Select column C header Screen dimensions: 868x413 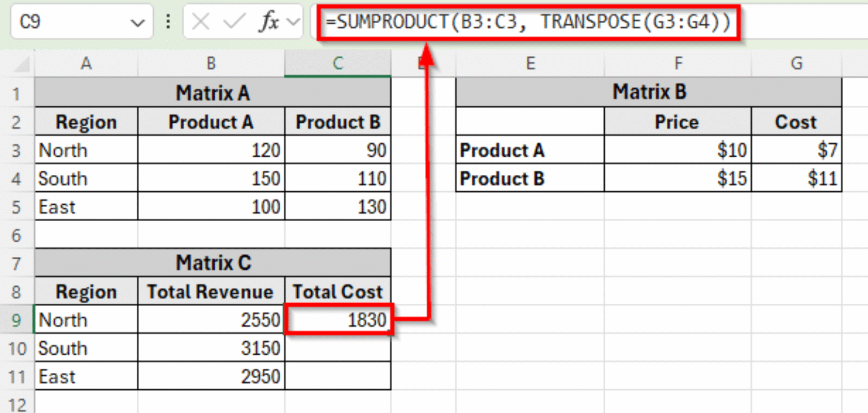click(x=337, y=63)
